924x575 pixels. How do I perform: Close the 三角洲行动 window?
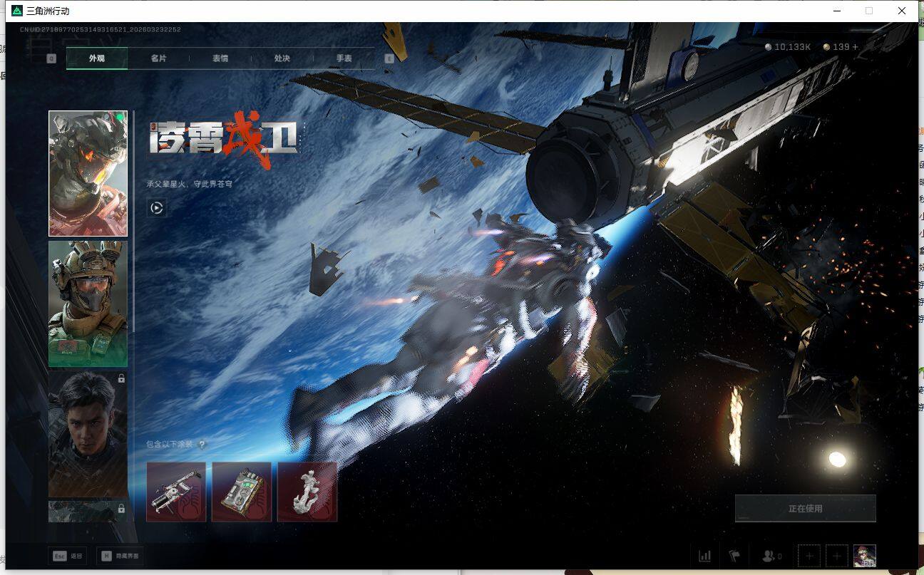(902, 11)
